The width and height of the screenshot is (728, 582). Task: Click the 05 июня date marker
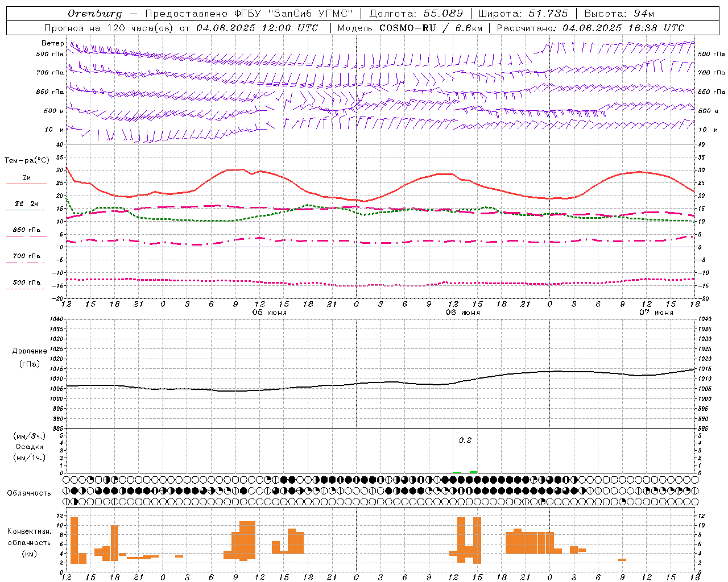click(270, 313)
